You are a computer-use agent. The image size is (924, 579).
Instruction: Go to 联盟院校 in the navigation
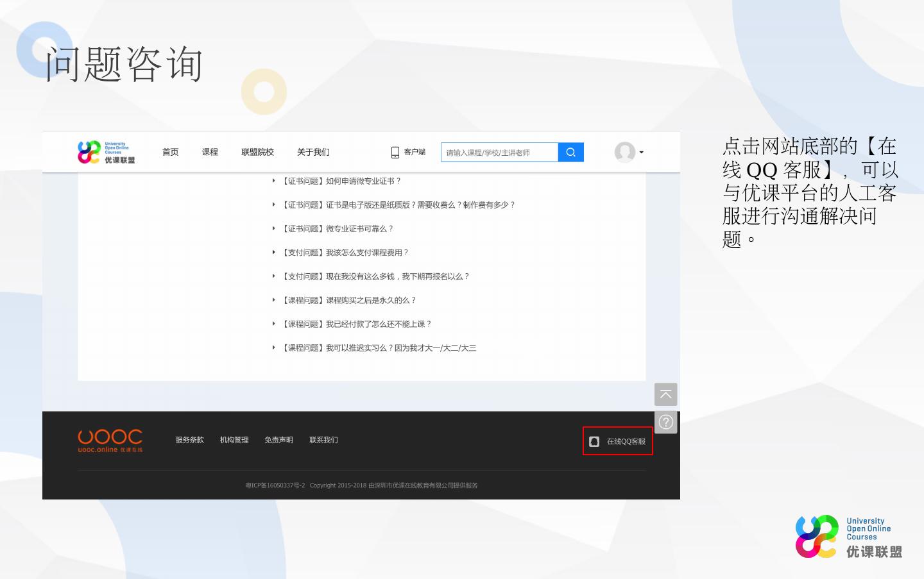click(x=257, y=152)
